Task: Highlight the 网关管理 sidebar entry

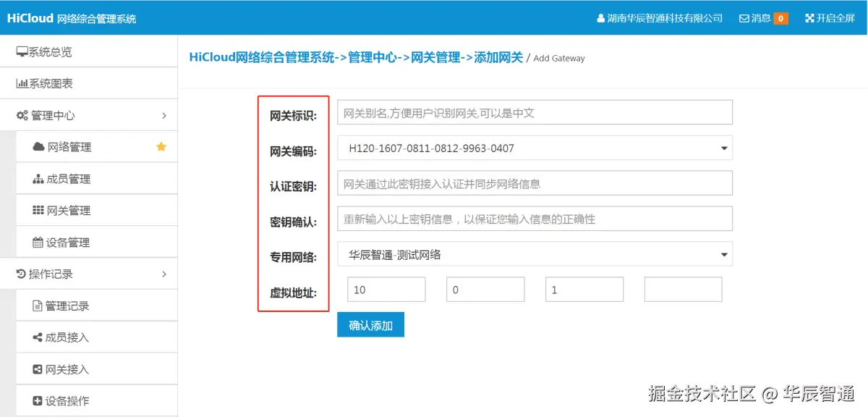Action: 68,210
